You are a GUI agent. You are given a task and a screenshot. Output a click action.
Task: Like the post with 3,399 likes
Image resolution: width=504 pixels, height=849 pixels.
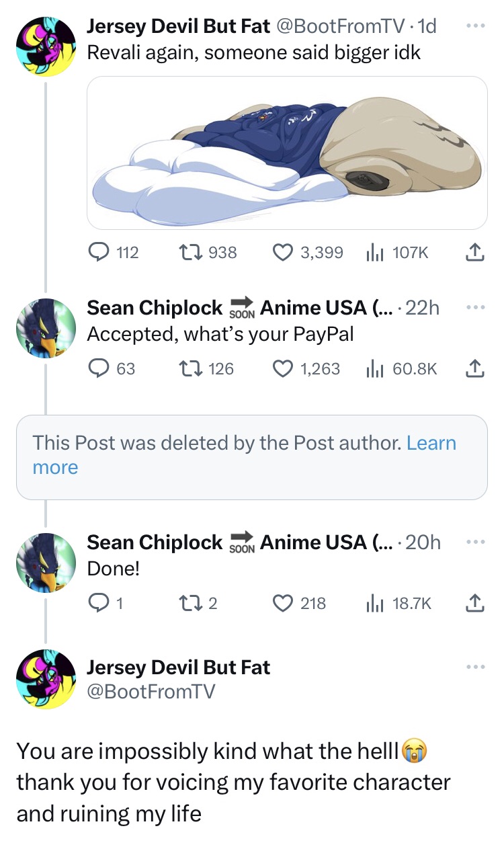click(x=282, y=253)
